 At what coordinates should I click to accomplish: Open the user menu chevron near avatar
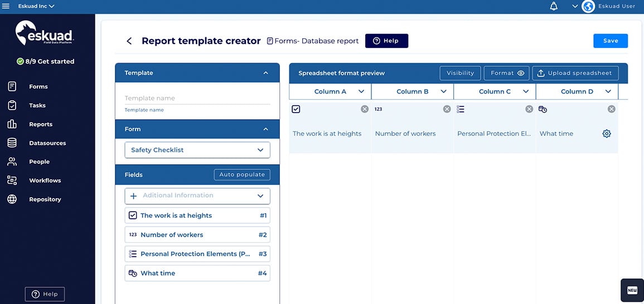coord(575,6)
